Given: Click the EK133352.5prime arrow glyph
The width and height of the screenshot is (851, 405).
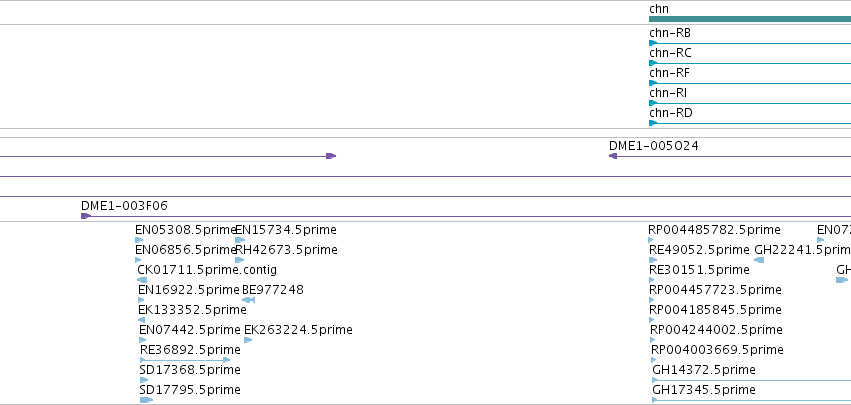Looking at the screenshot, I should click(141, 320).
